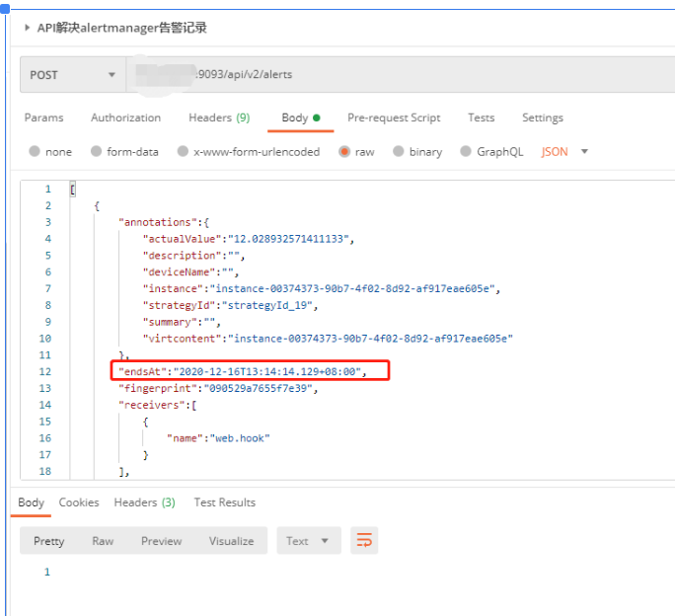675x616 pixels.
Task: Open the Pre-request Script tab
Action: pos(394,118)
